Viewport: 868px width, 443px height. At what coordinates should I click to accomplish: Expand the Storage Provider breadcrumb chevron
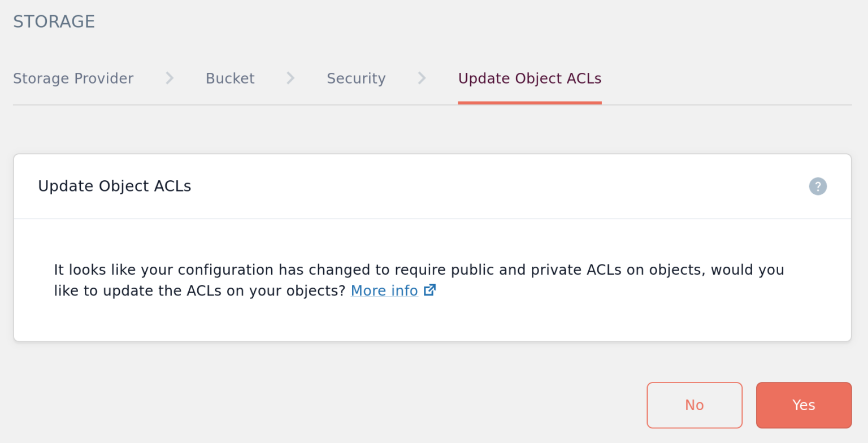pyautogui.click(x=169, y=78)
